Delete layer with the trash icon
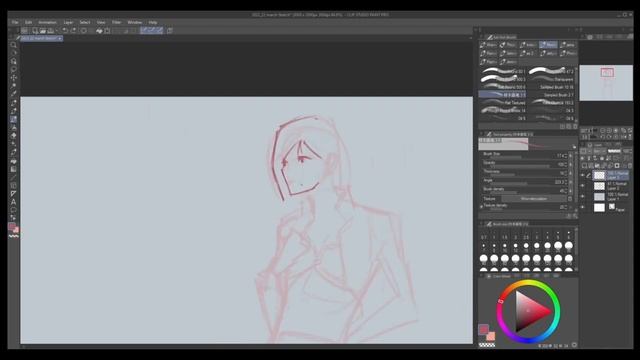 [630, 165]
